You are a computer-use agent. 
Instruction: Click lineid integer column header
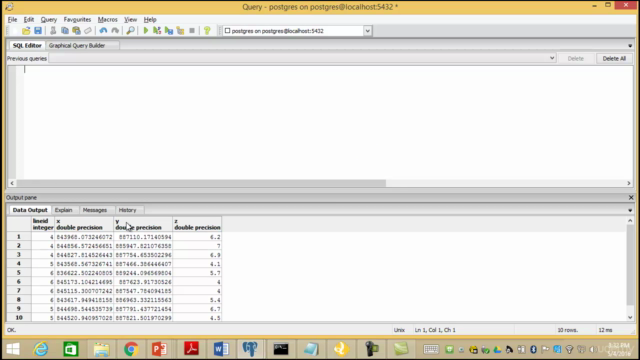pos(43,224)
